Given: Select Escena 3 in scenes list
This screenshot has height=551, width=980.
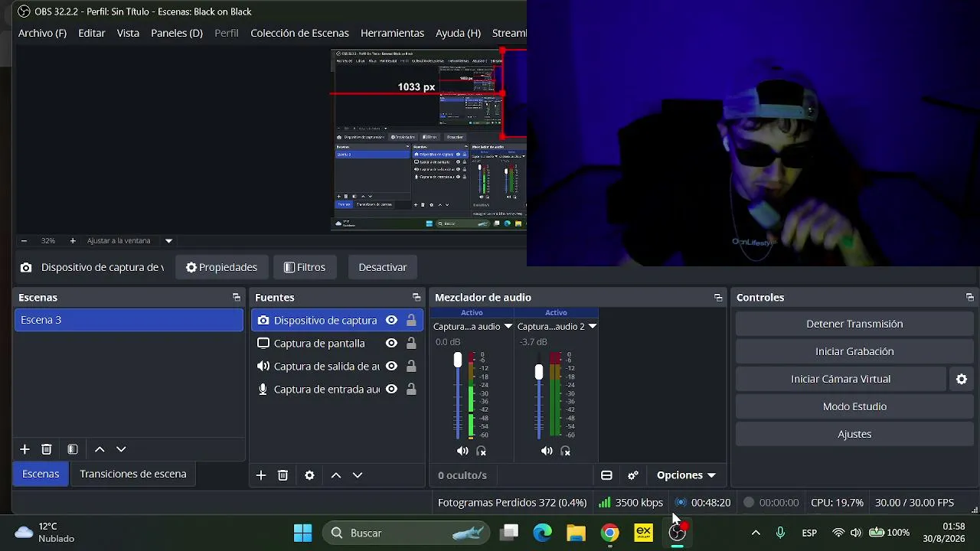Looking at the screenshot, I should click(129, 320).
